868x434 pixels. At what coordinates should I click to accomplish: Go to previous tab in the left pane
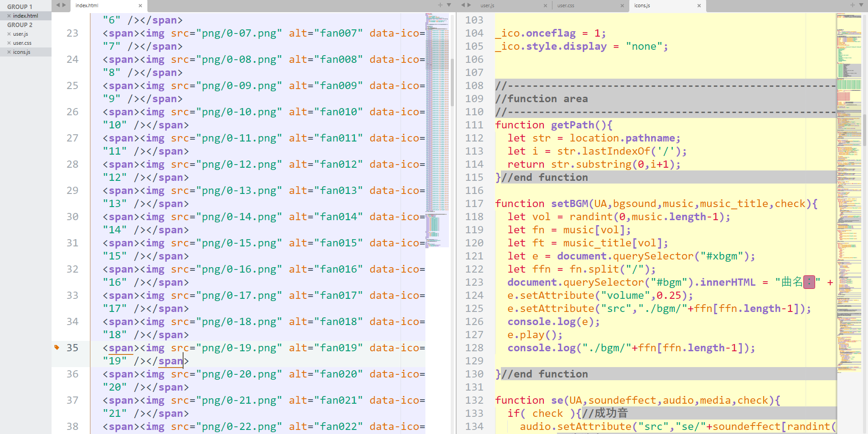click(58, 5)
